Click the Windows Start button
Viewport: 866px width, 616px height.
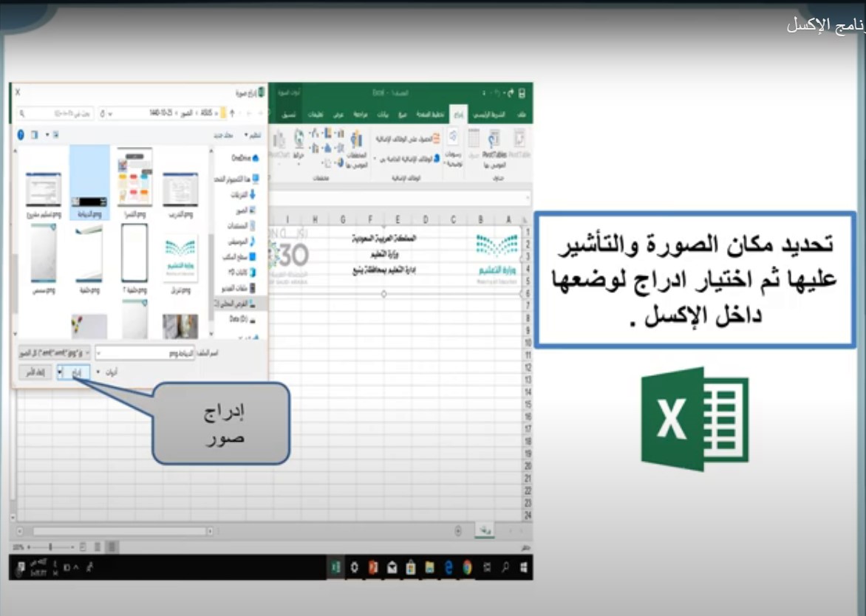tap(523, 567)
